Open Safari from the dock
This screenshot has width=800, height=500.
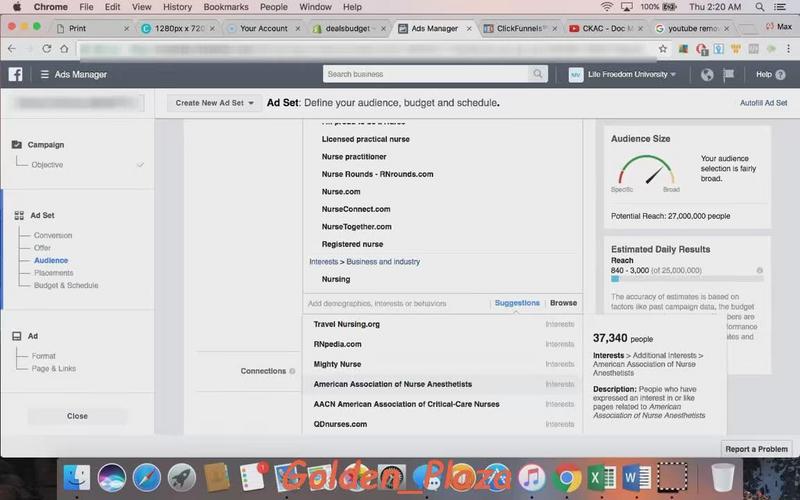pos(146,478)
